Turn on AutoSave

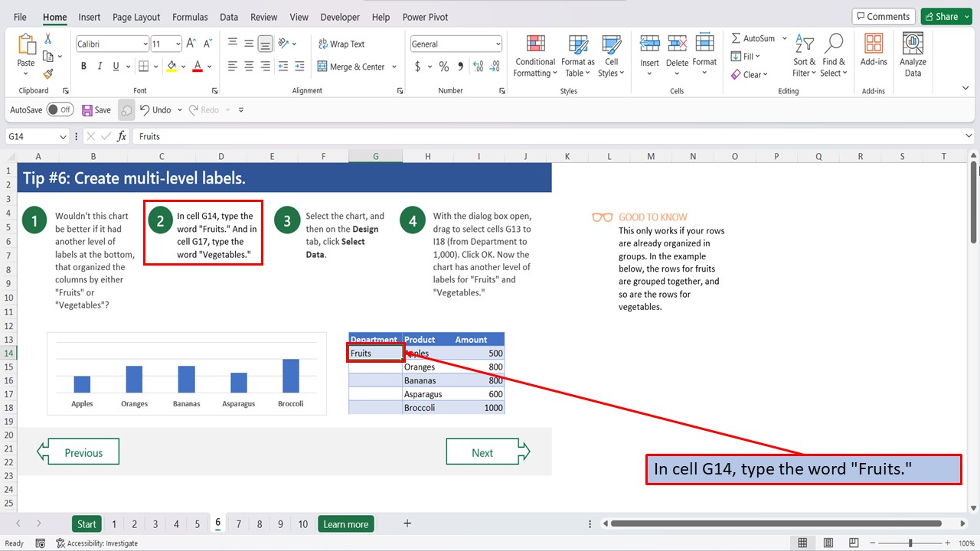[x=60, y=109]
